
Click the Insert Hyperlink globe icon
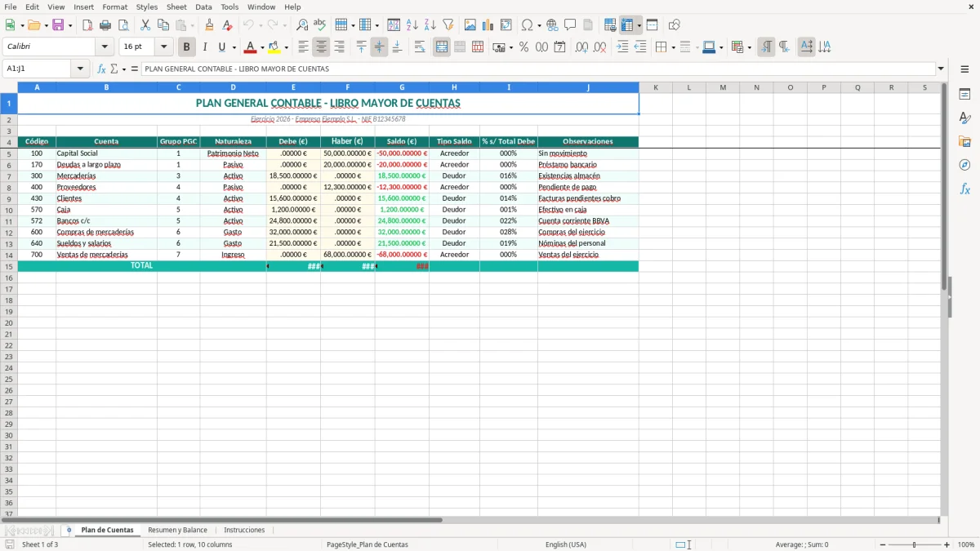(552, 25)
